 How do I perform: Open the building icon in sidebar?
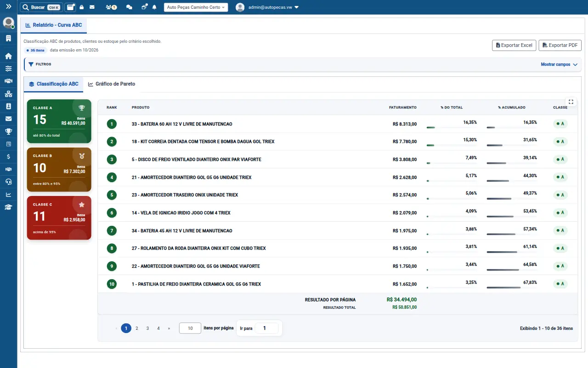coord(8,38)
